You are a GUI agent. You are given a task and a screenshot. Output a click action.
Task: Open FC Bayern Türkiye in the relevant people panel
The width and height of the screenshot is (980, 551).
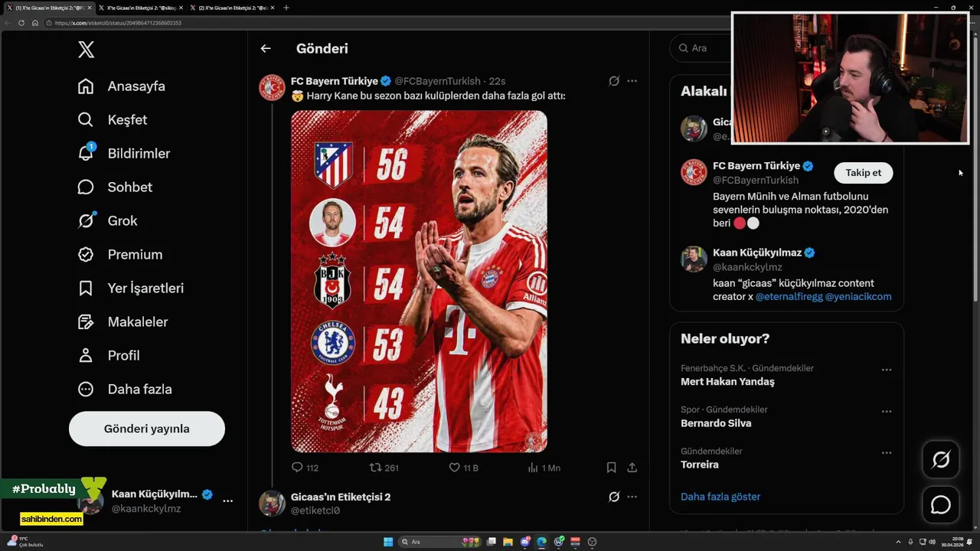tap(756, 165)
